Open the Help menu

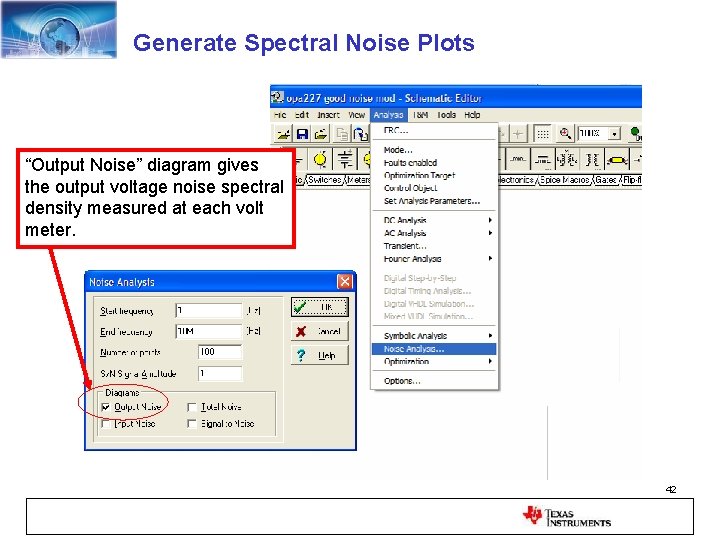pos(472,115)
